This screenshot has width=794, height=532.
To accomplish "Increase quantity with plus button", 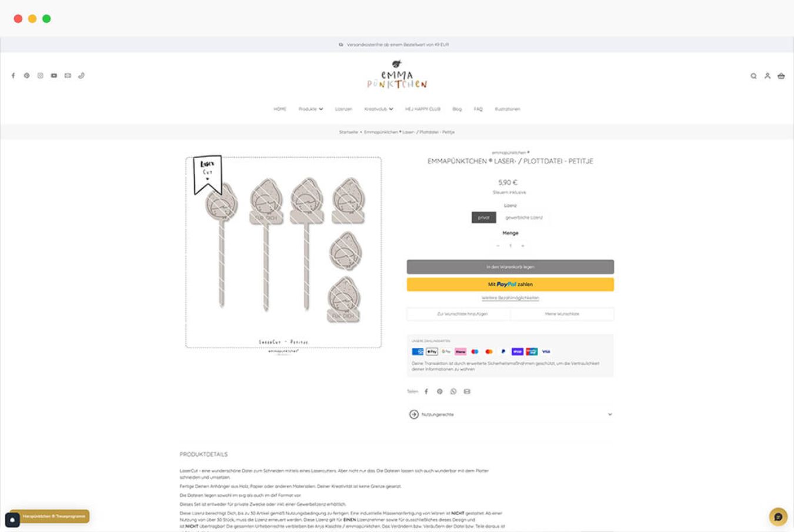I will [x=522, y=246].
